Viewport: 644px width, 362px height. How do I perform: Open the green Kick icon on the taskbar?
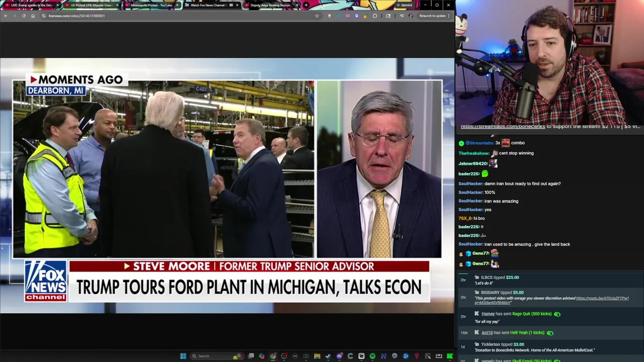coord(450,356)
